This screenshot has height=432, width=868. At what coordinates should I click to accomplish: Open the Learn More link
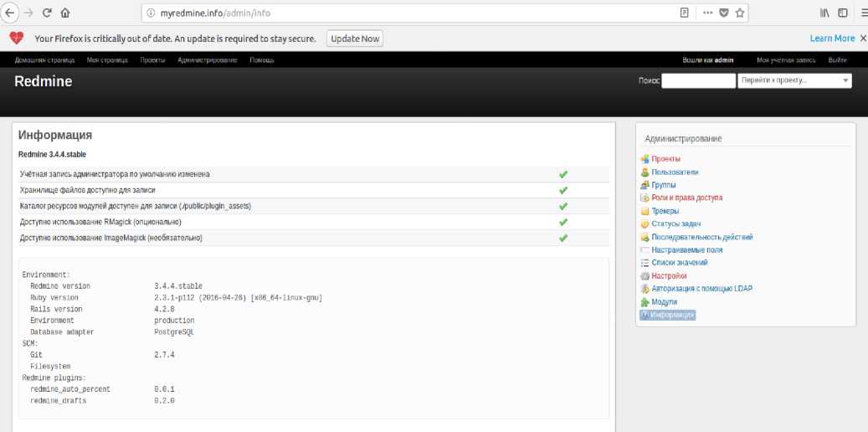(832, 39)
